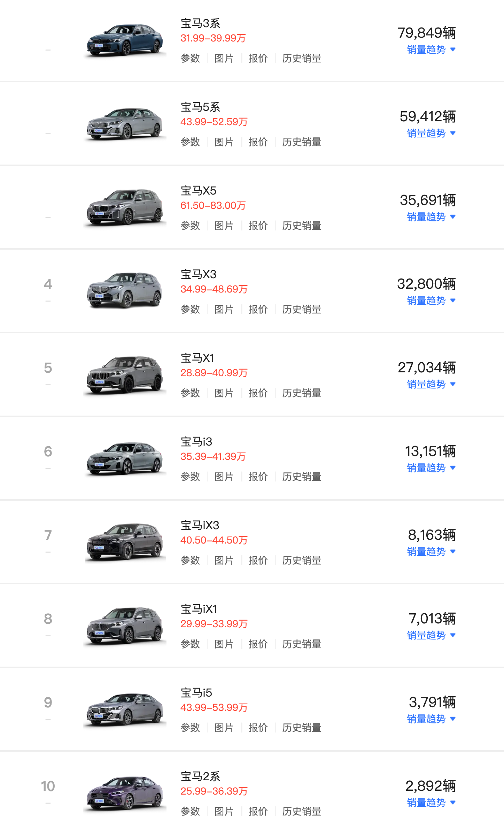Open the 宝马X1 car image
The height and width of the screenshot is (827, 504).
point(125,375)
